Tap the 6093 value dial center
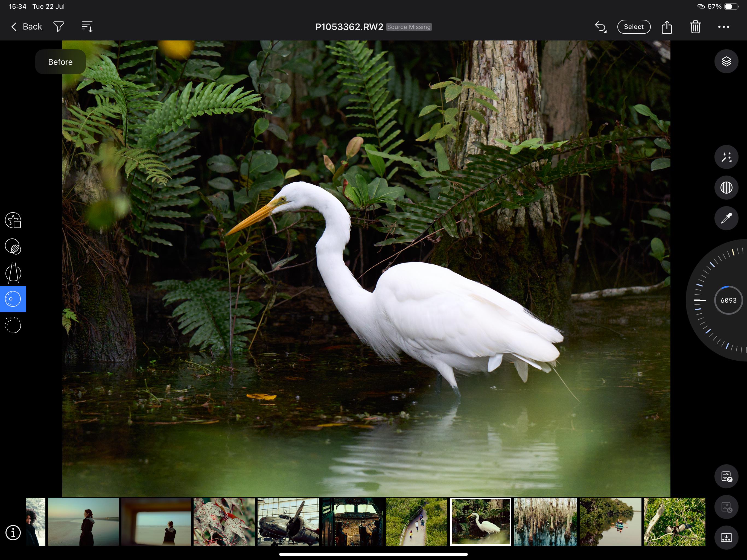Viewport: 747px width, 560px height. tap(728, 300)
